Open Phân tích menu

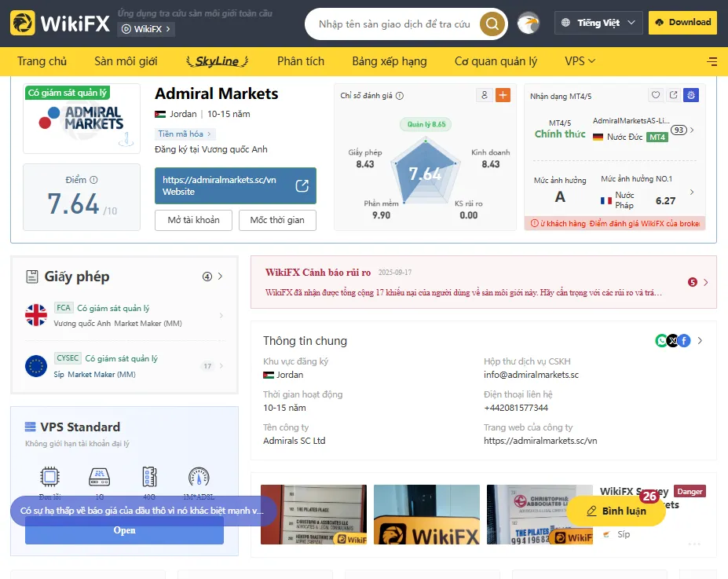coord(301,60)
